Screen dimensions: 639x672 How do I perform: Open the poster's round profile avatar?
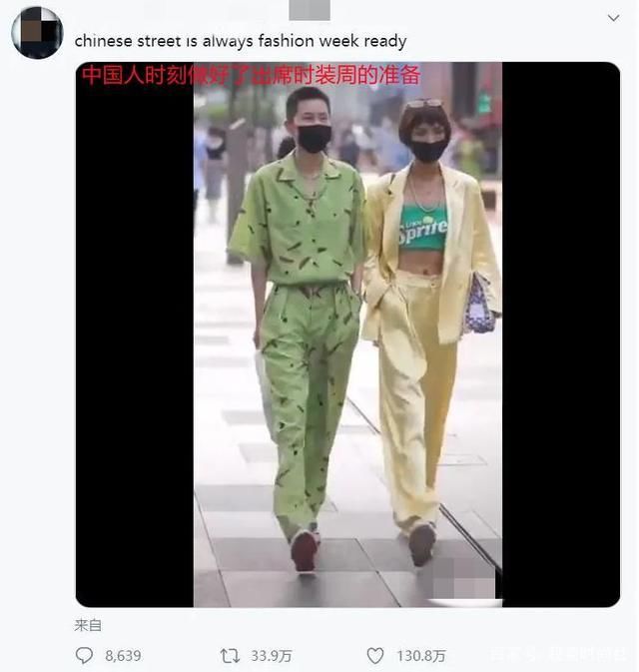click(37, 33)
